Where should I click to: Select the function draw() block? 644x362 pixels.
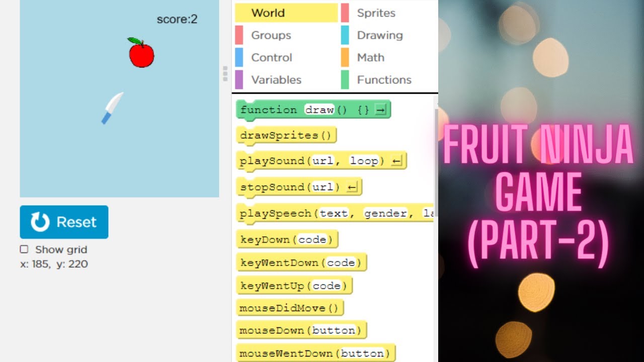[313, 110]
